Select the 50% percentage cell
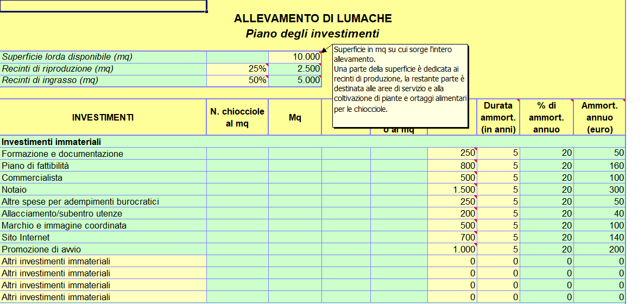 pos(237,80)
